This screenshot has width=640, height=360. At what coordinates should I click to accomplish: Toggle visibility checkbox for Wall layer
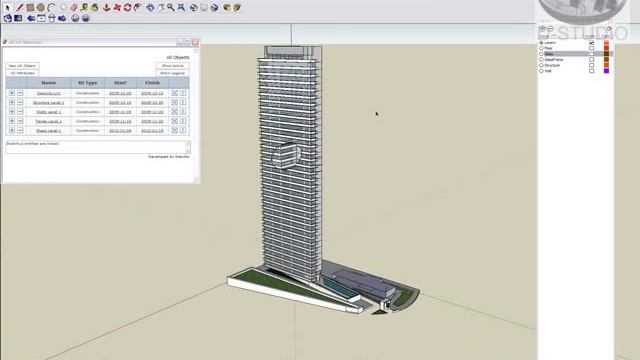pos(591,71)
